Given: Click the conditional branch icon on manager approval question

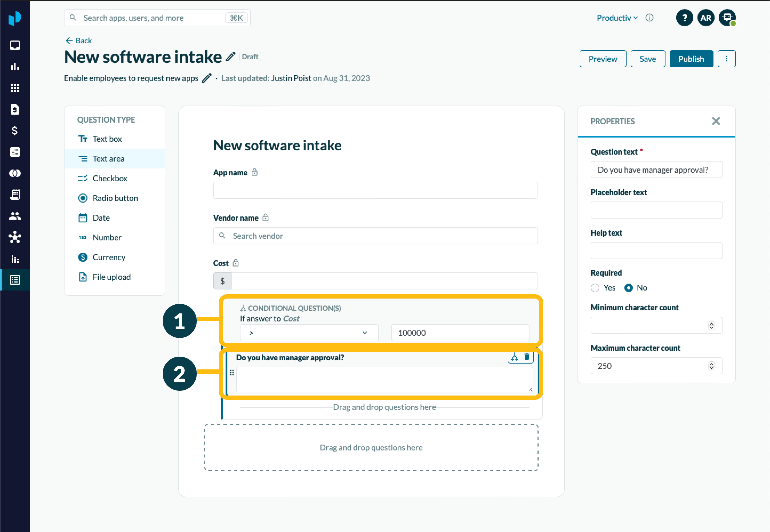Looking at the screenshot, I should coord(515,357).
